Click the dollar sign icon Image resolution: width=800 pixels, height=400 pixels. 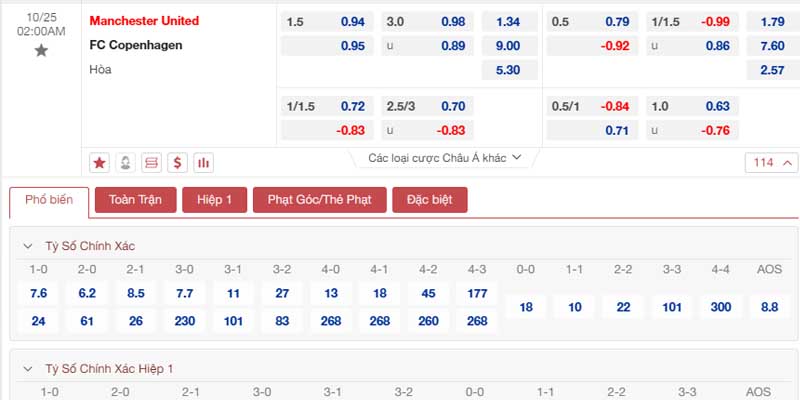(x=178, y=163)
